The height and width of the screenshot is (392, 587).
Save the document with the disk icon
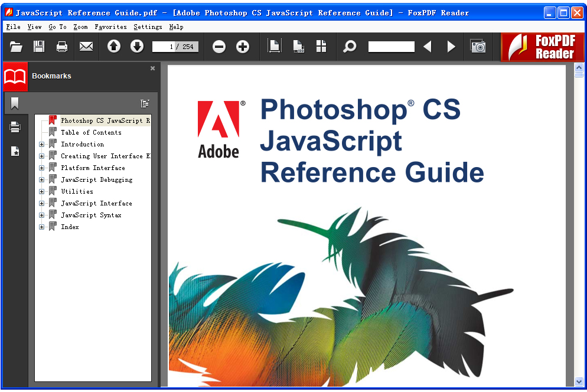[38, 46]
